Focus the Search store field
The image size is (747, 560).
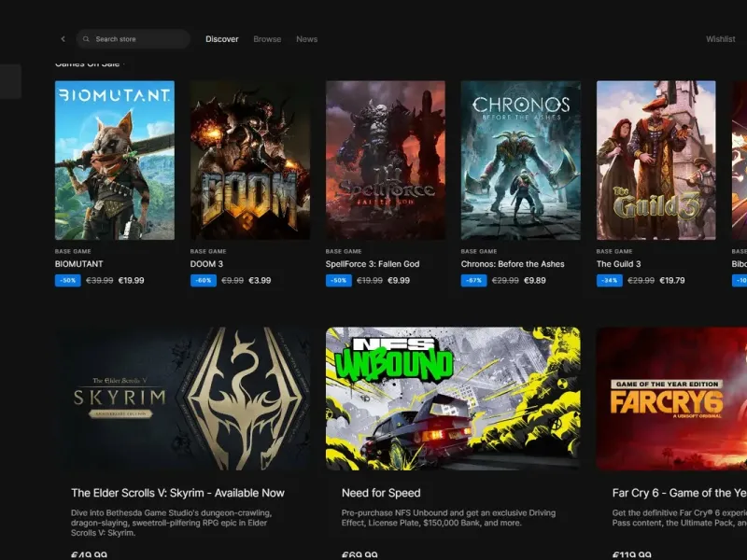[x=134, y=39]
